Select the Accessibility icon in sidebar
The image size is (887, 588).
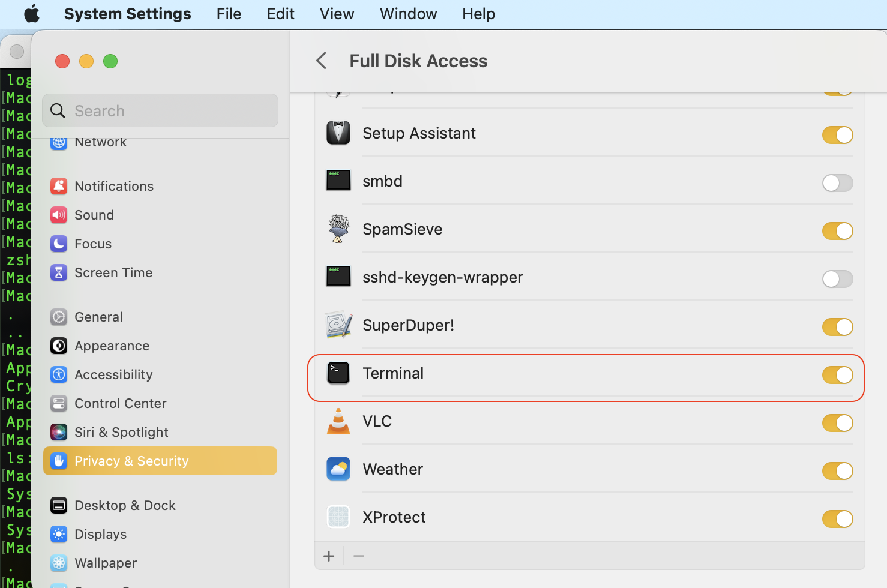click(58, 374)
